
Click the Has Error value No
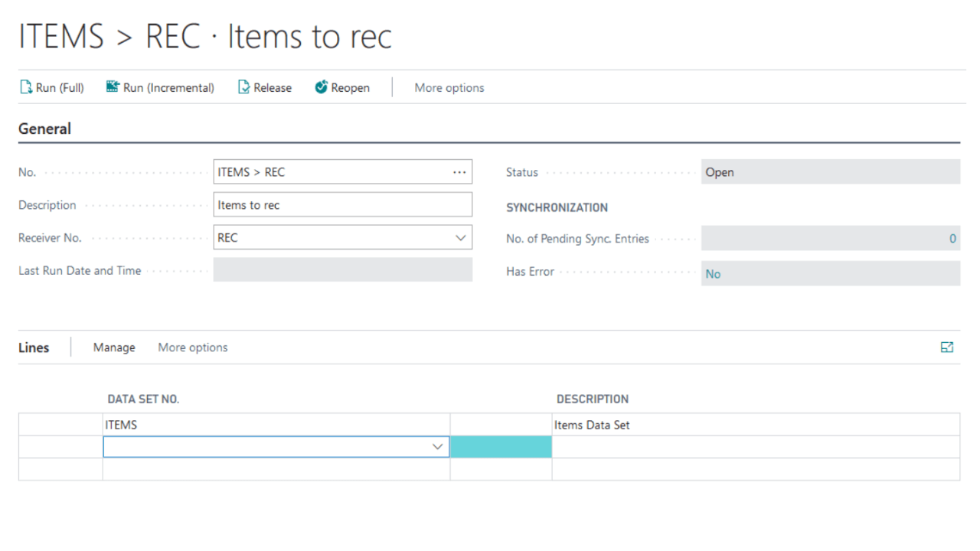pyautogui.click(x=713, y=274)
